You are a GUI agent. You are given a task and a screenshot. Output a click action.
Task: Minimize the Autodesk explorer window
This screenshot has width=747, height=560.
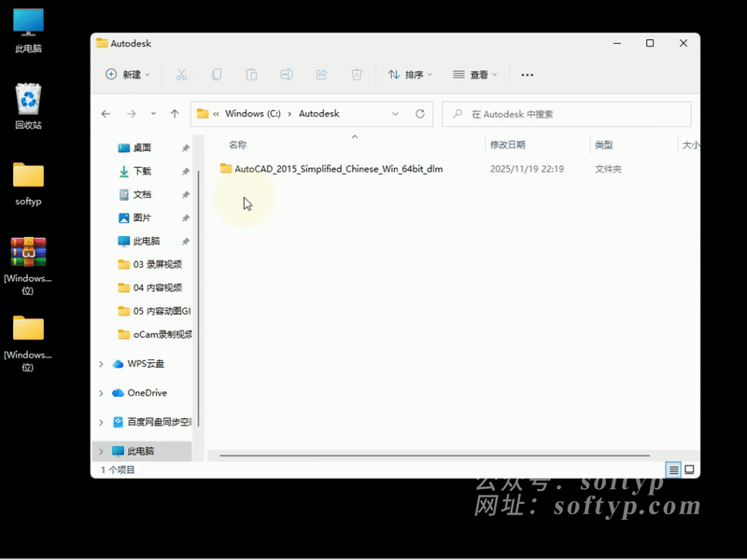click(x=617, y=43)
